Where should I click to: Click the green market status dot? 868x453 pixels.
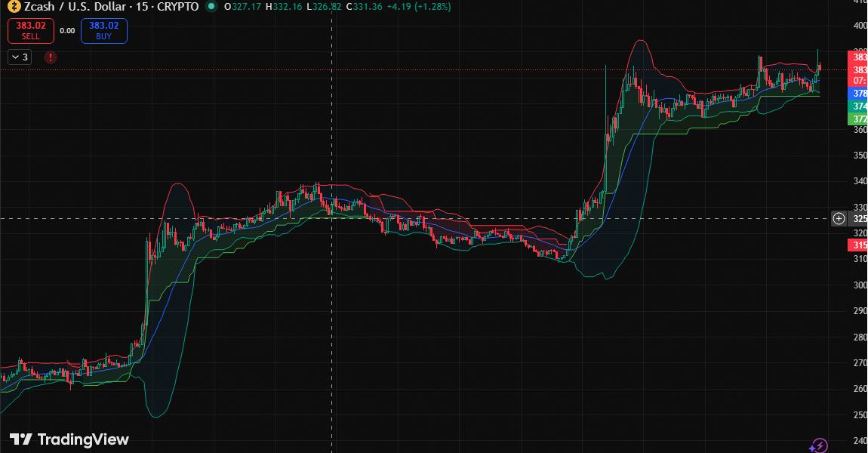point(211,7)
